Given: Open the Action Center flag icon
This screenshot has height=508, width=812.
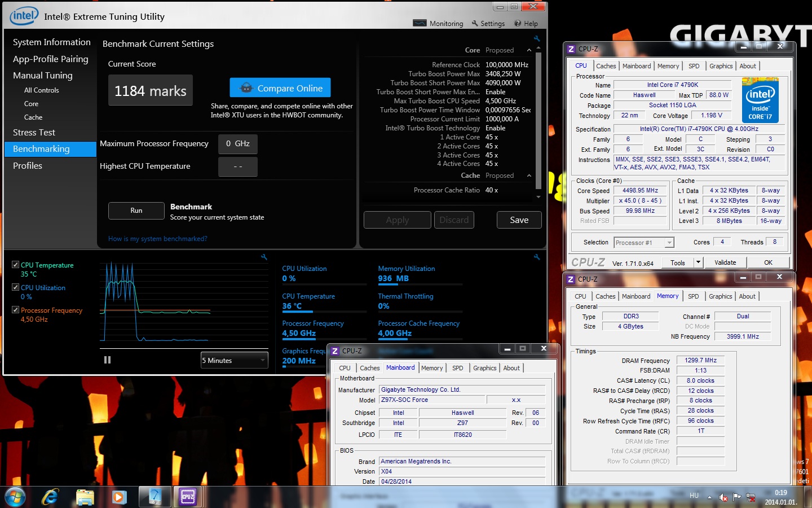Looking at the screenshot, I should tap(737, 497).
